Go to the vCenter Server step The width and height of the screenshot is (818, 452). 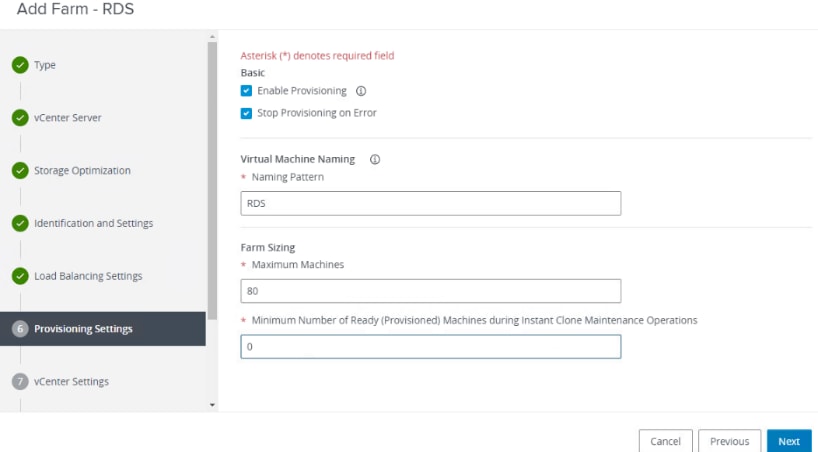pyautogui.click(x=68, y=117)
